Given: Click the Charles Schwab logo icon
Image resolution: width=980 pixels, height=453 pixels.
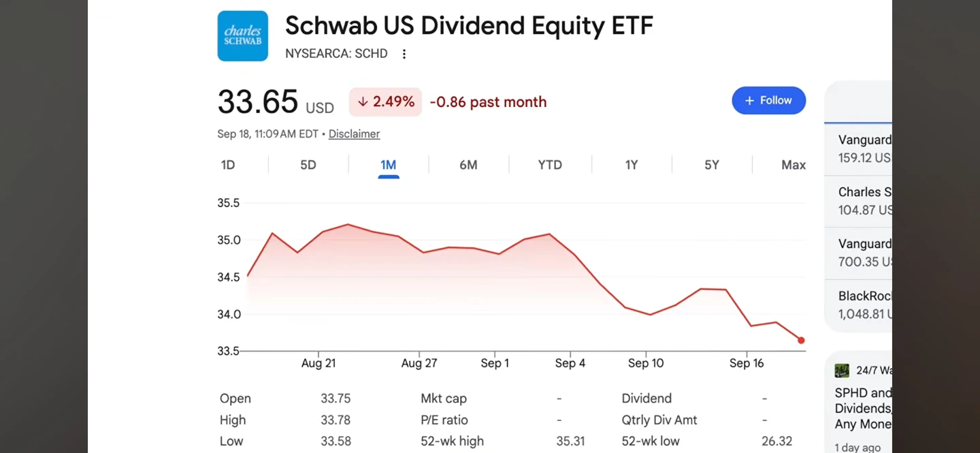Looking at the screenshot, I should click(x=243, y=36).
